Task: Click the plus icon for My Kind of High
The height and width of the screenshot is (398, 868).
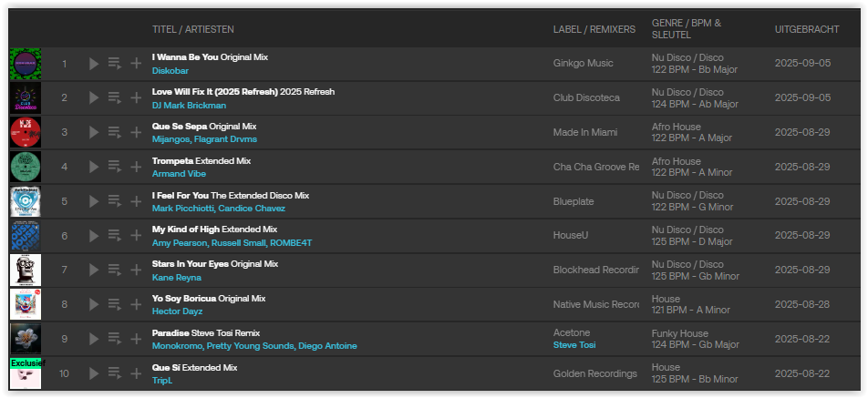Action: click(x=136, y=236)
